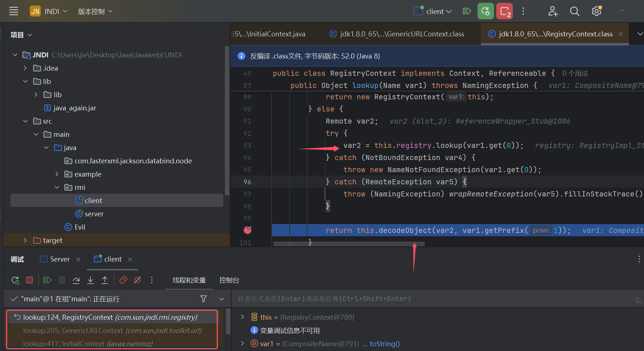Viewport: 644px width, 351px height.
Task: Close the client debug tab
Action: click(x=130, y=259)
